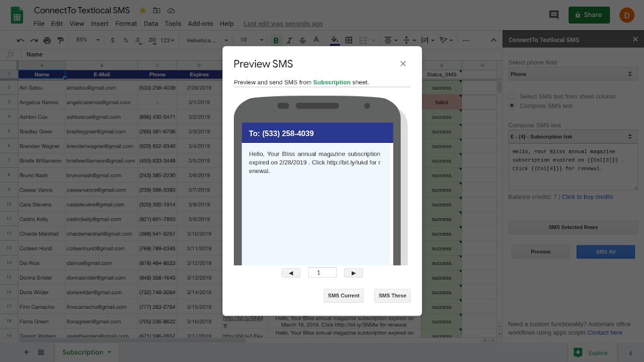Viewport: 644px width, 362px height.
Task: Star the ConnectTo Textlocal SMS document
Action: pyautogui.click(x=143, y=10)
